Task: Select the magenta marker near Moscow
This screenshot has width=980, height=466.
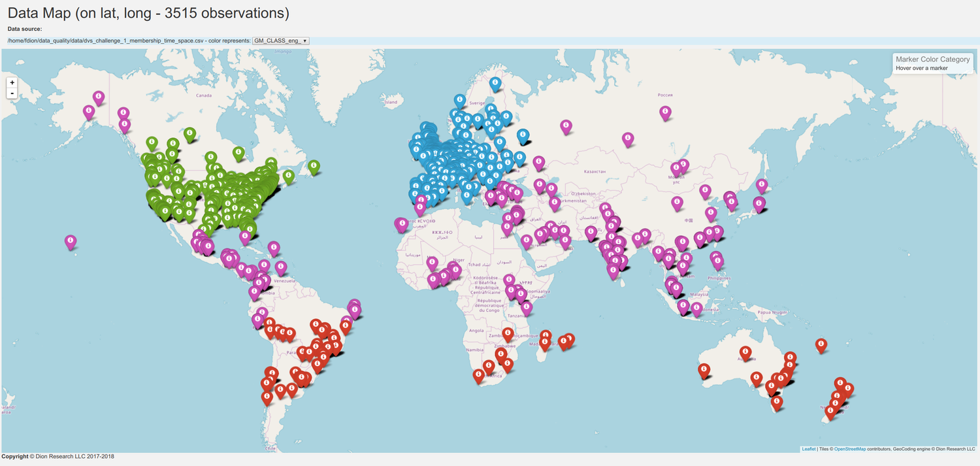Action: tap(565, 124)
